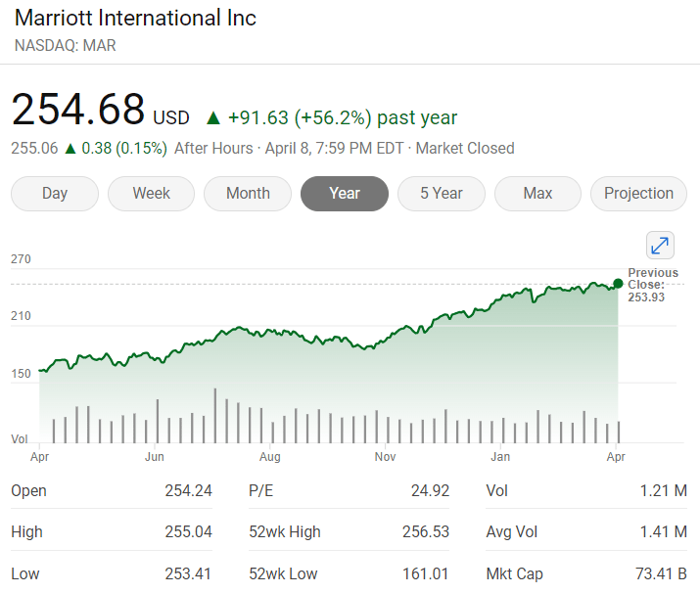This screenshot has height=594, width=700.
Task: Click the NASDAQ: MAR ticker label
Action: [x=66, y=45]
